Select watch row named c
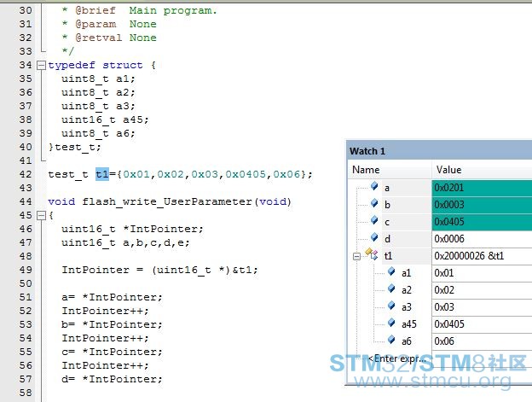Screen dimensions: 532x402 [x=440, y=222]
